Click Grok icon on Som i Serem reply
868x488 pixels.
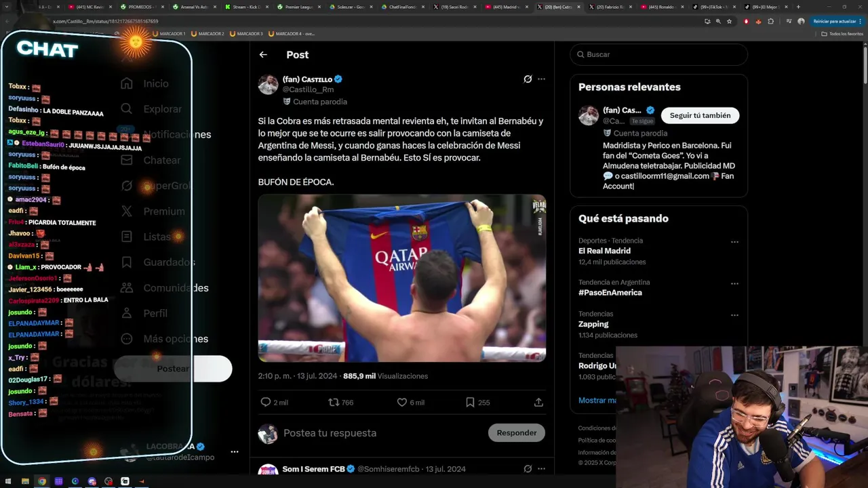[528, 469]
